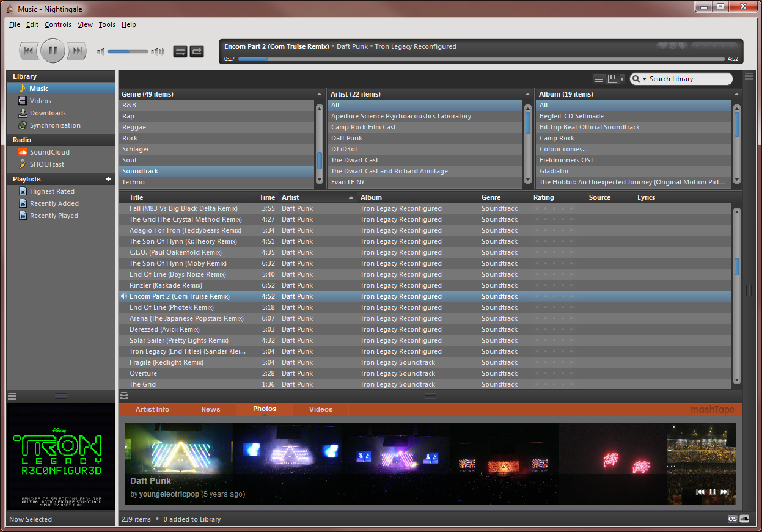Open the youngelectricpop photo author link
This screenshot has height=532, width=762.
coord(169,494)
